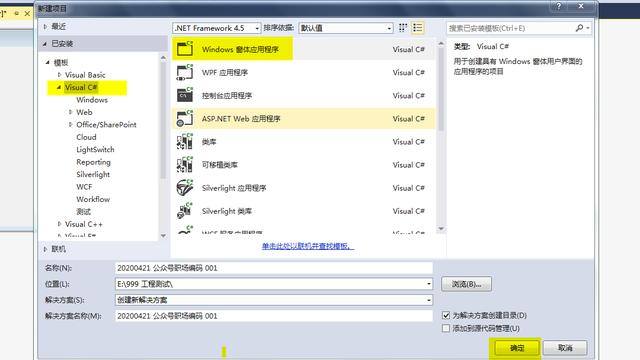Click the 解决方案名称 input field
This screenshot has height=360, width=640.
(274, 316)
